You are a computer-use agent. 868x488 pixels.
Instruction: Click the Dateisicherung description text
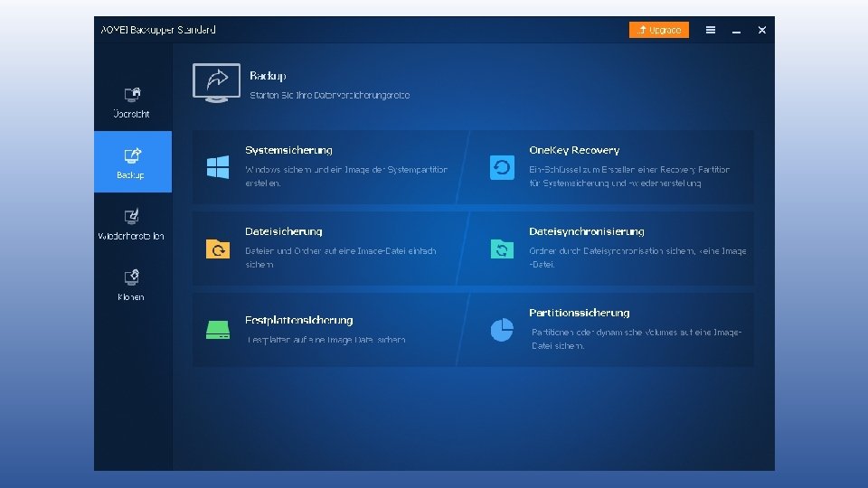(x=341, y=258)
